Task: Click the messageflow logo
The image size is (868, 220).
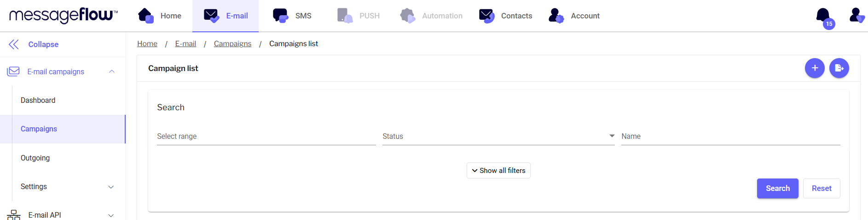Action: 64,15
